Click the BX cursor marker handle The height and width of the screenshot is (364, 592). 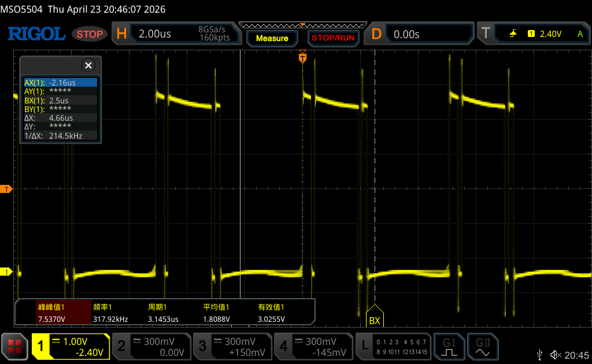tap(375, 318)
